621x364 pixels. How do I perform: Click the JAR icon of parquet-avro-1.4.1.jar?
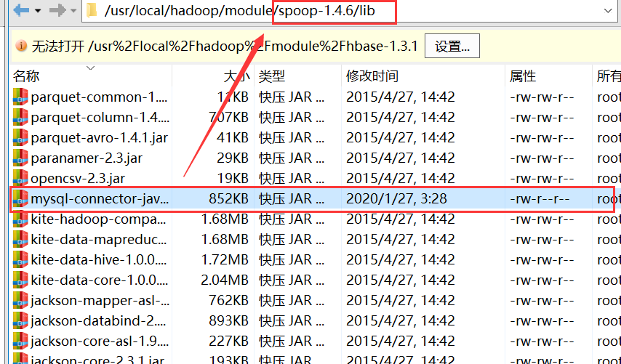click(20, 138)
